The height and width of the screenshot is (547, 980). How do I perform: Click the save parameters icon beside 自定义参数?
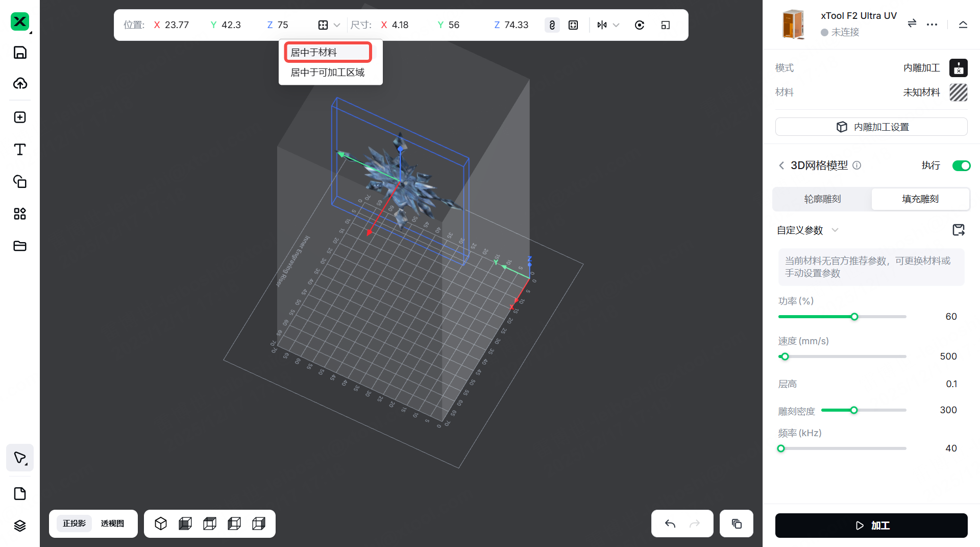[x=959, y=230]
